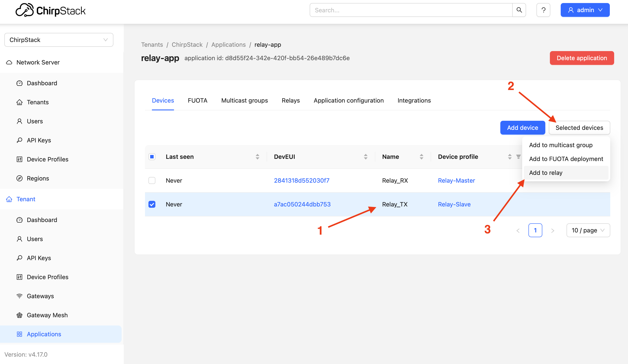Click the search magnifier icon
The width and height of the screenshot is (628, 364).
pyautogui.click(x=519, y=10)
